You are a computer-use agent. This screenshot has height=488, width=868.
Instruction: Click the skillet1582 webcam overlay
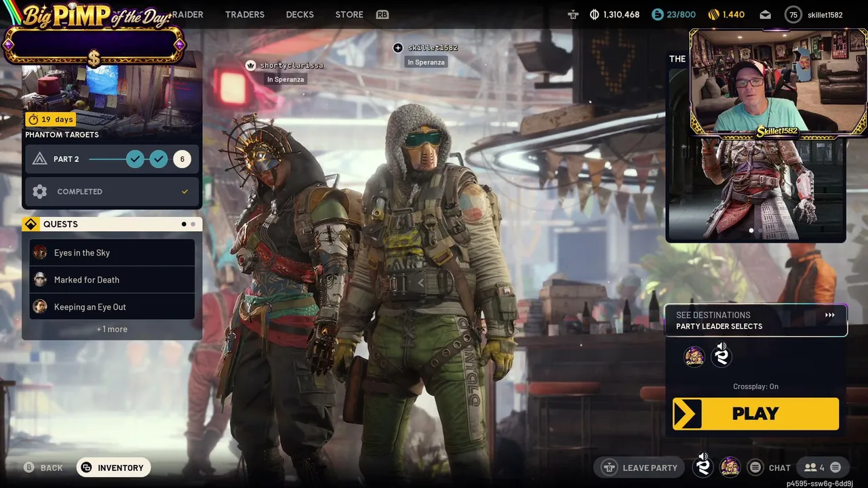click(778, 83)
